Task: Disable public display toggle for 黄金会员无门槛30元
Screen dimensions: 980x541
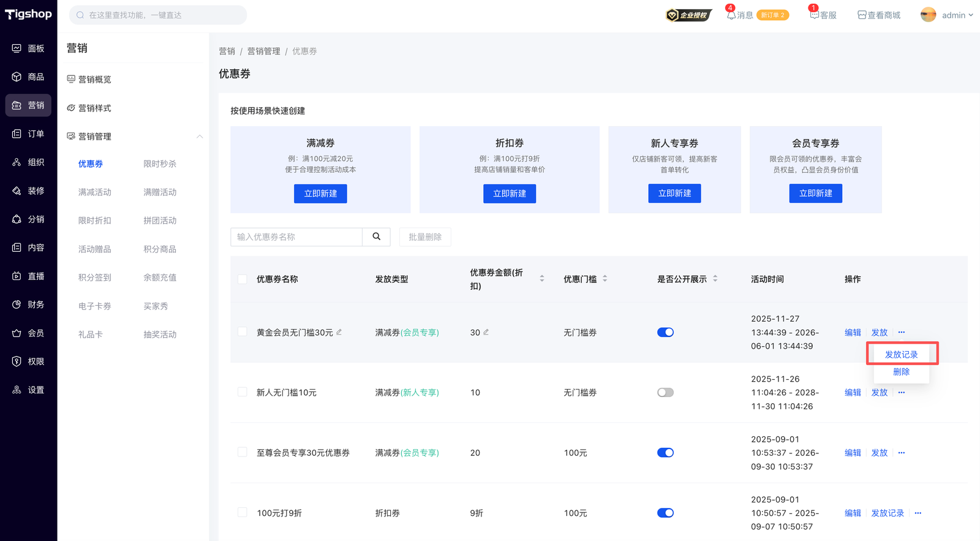Action: (665, 333)
